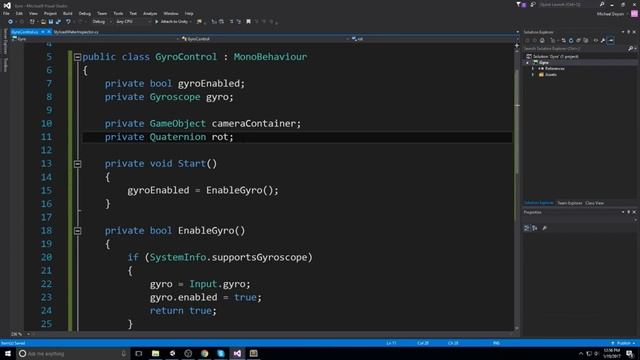Open the Window menu
The height and width of the screenshot is (360, 640).
[171, 13]
